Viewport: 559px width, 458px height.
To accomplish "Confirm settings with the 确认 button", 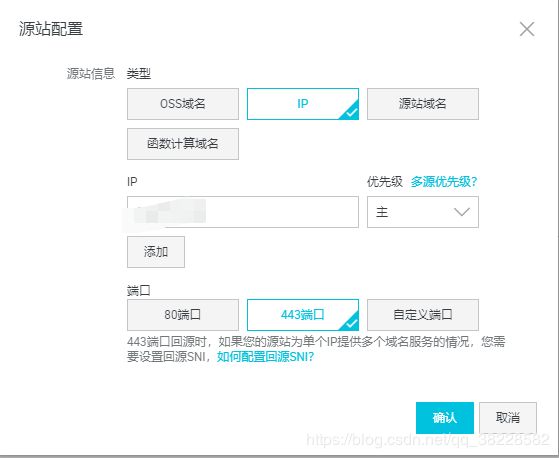I will point(445,418).
